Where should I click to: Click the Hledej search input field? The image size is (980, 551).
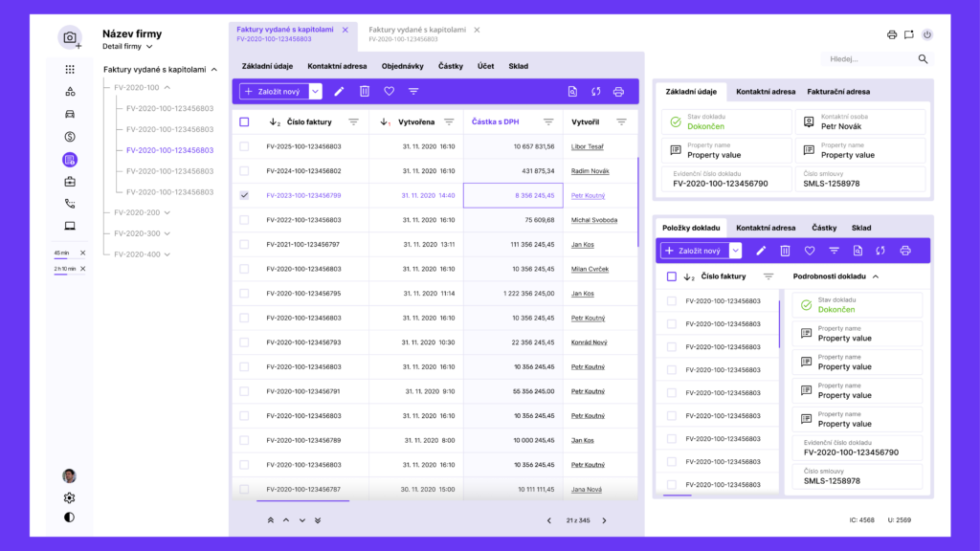[x=866, y=59]
